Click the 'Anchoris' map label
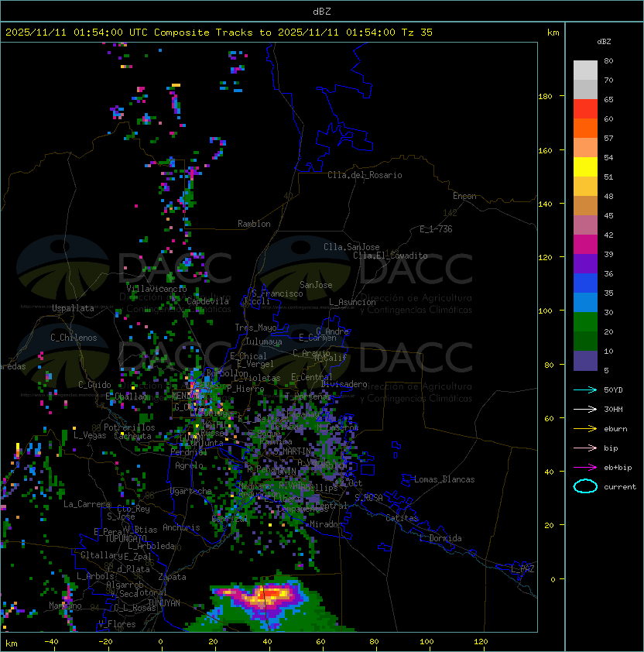This screenshot has height=652, width=644. 181,527
